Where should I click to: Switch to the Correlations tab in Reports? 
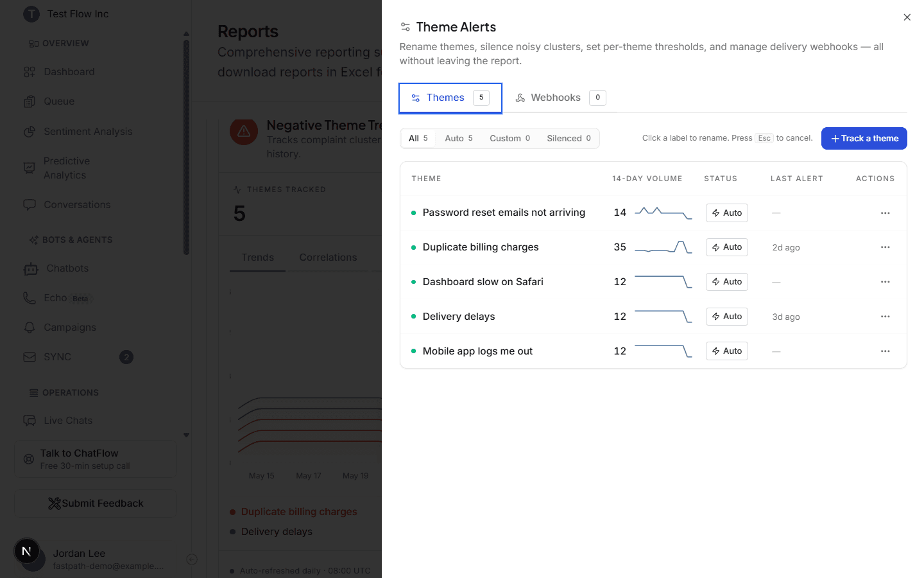tap(328, 258)
